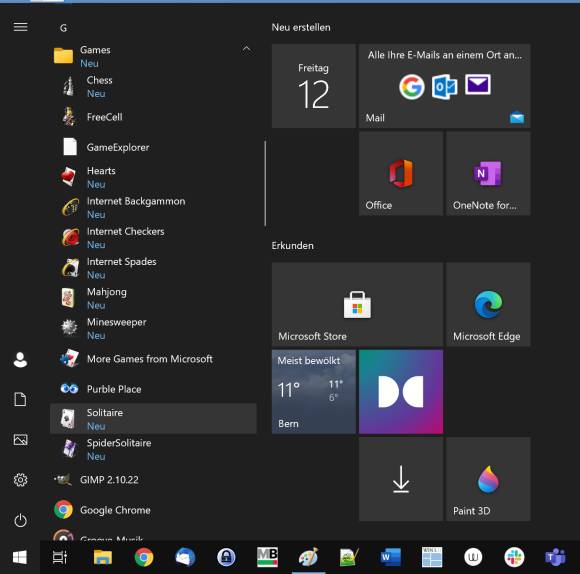
Task: Open Word from the taskbar
Action: (391, 557)
